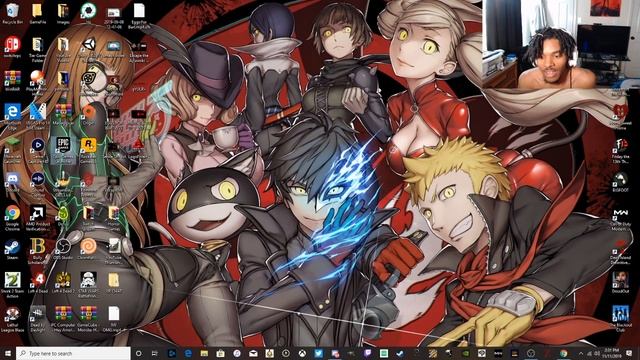Launch Shrek 2 Team Action shortcut
Image resolution: width=640 pixels, height=360 pixels.
pos(12,284)
